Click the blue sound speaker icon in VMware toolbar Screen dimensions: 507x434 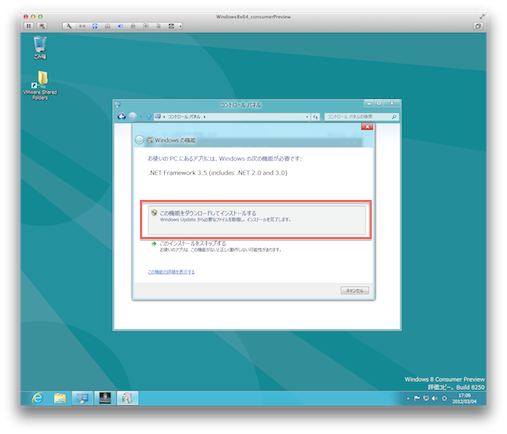tap(120, 26)
